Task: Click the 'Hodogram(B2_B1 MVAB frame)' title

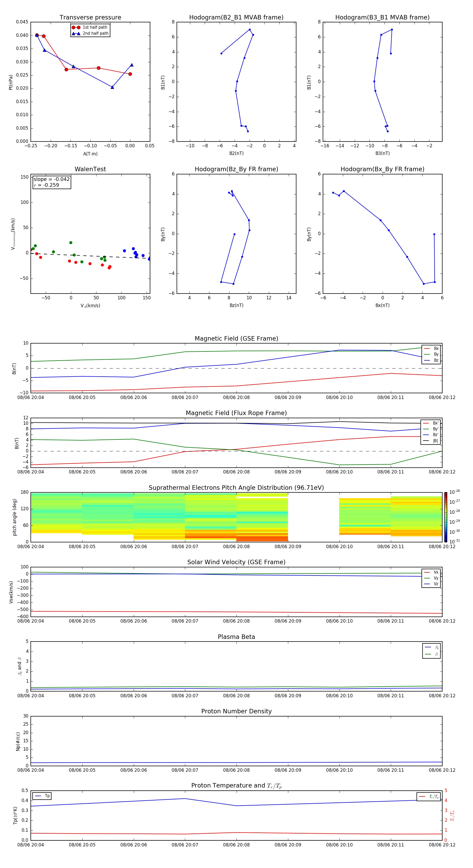Action: (x=236, y=18)
